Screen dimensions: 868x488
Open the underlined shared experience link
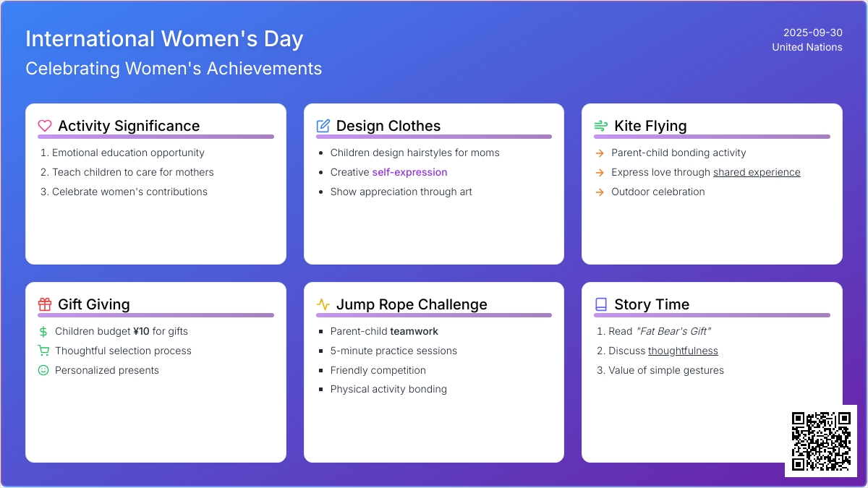[757, 172]
